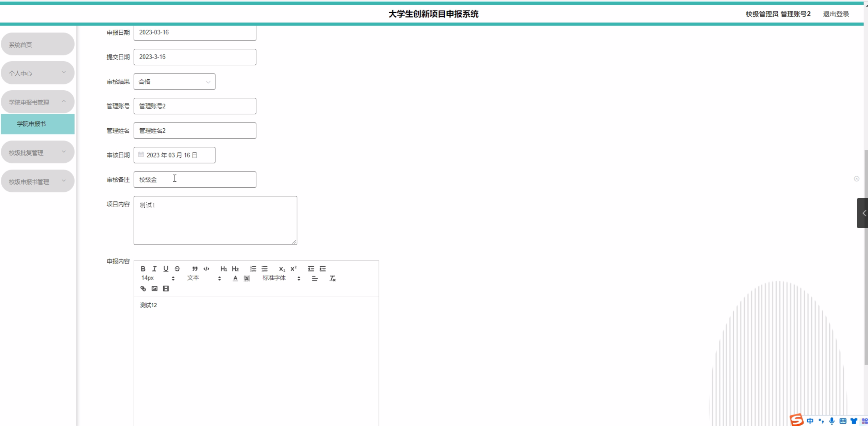Expand 校级批复管理 sidebar menu

pos(38,153)
